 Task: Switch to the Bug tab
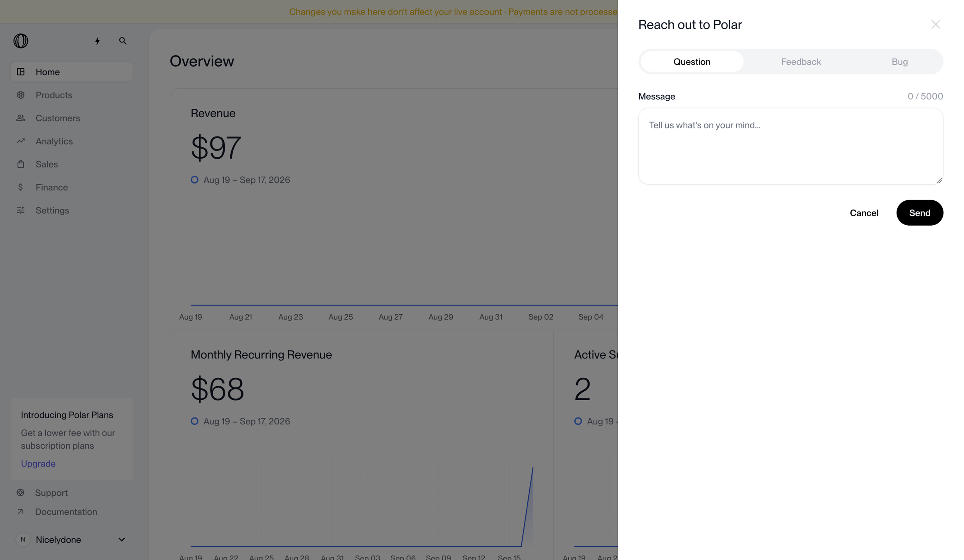(x=900, y=61)
